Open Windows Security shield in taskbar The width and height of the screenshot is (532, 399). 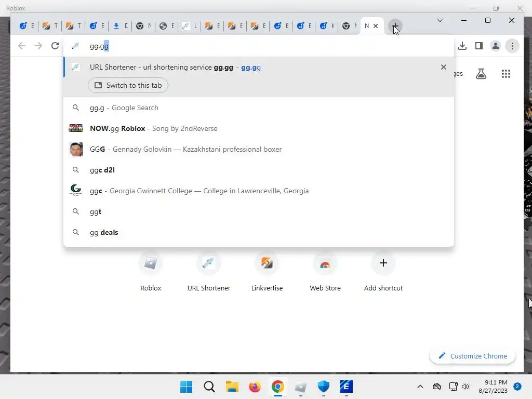click(x=323, y=387)
